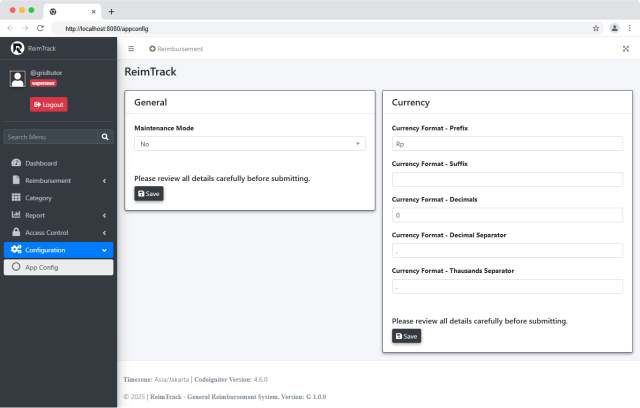
Task: Click the ReimTrack logo in sidebar
Action: 17,48
